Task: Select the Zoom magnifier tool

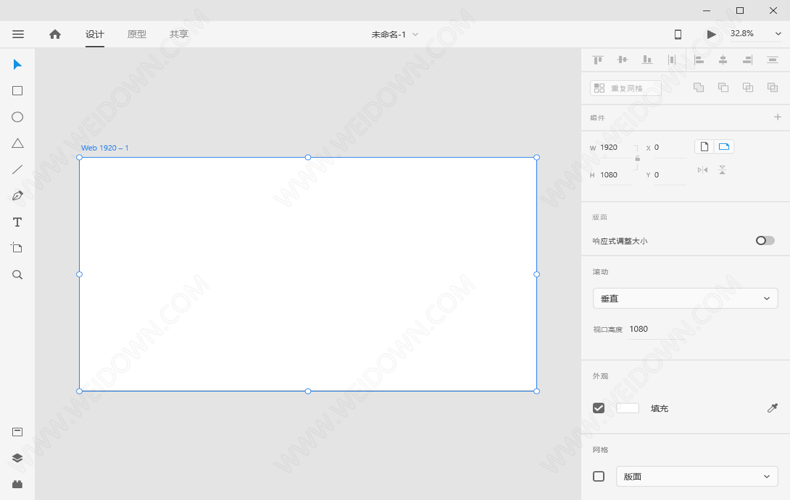Action: coord(18,275)
